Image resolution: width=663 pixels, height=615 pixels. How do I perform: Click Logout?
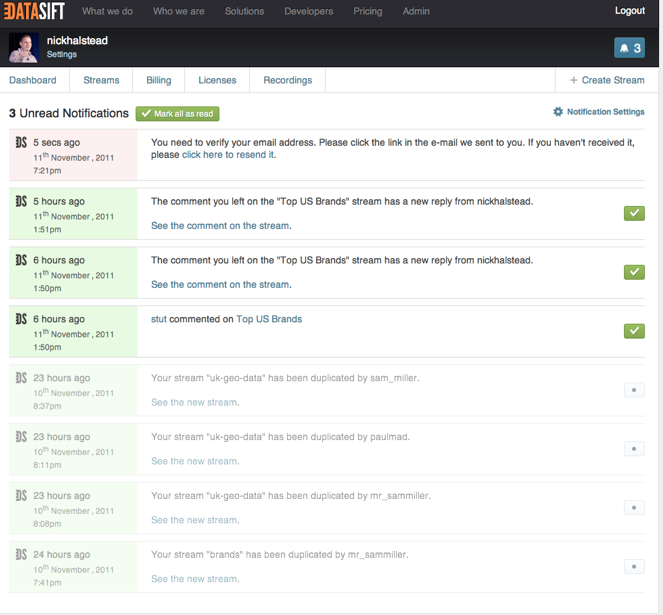[x=630, y=11]
